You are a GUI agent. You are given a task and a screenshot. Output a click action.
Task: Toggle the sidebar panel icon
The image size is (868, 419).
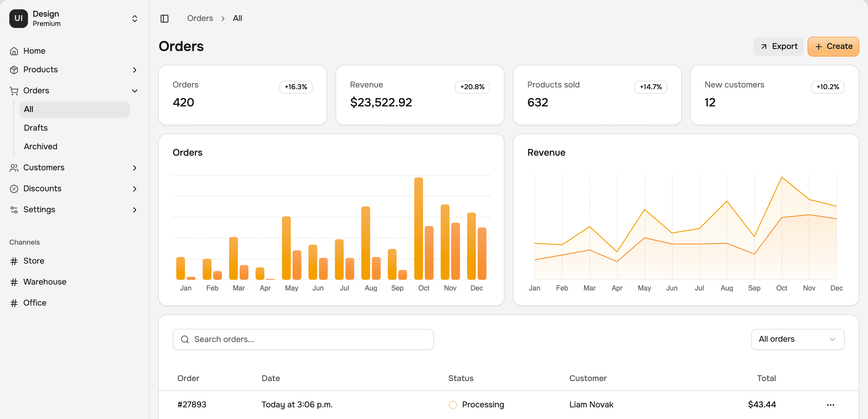tap(165, 18)
